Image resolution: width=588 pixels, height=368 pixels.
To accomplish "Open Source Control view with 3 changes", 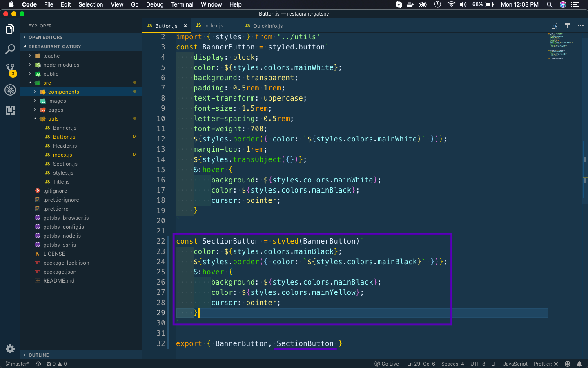I will pyautogui.click(x=10, y=70).
